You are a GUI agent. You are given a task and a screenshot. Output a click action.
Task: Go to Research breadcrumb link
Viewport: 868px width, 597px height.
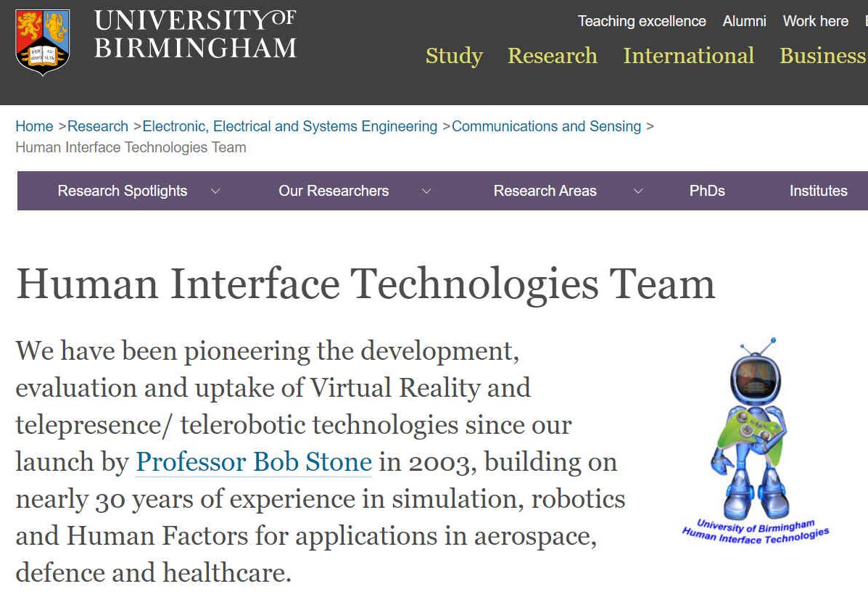pos(98,126)
